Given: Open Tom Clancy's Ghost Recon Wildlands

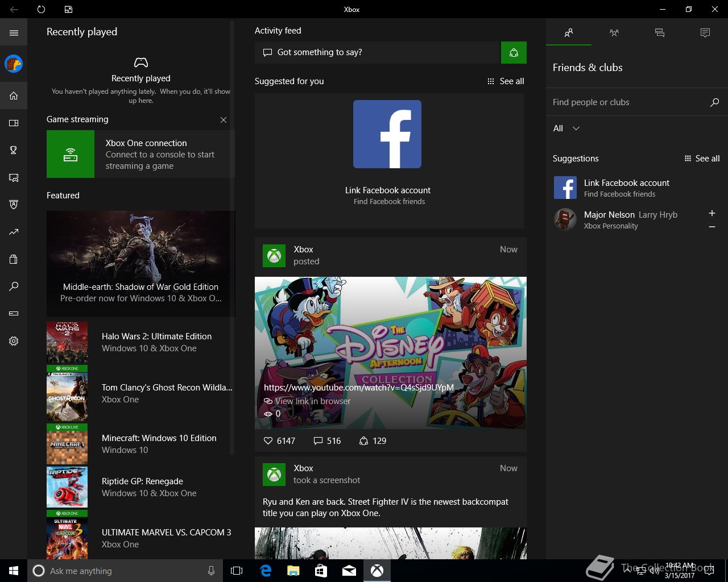Looking at the screenshot, I should (x=139, y=393).
